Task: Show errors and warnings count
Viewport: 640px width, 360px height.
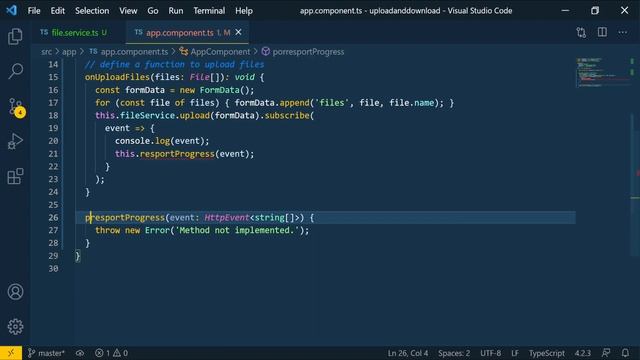Action: click(111, 353)
